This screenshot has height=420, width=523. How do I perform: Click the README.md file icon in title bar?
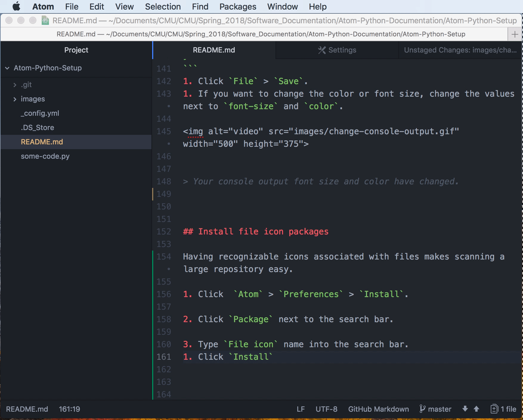tap(45, 20)
